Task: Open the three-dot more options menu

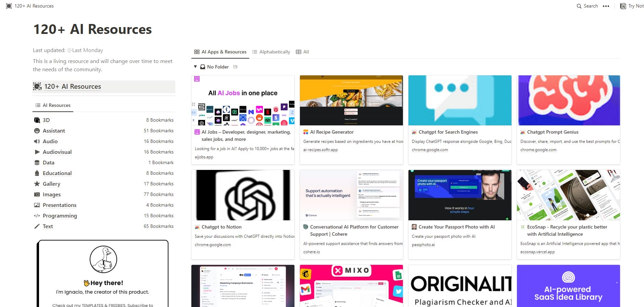Action: tap(606, 6)
